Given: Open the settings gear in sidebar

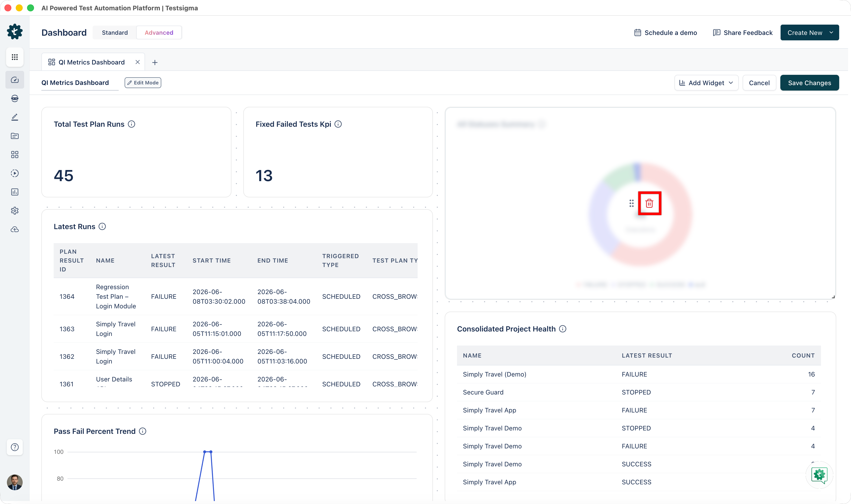Looking at the screenshot, I should (15, 211).
